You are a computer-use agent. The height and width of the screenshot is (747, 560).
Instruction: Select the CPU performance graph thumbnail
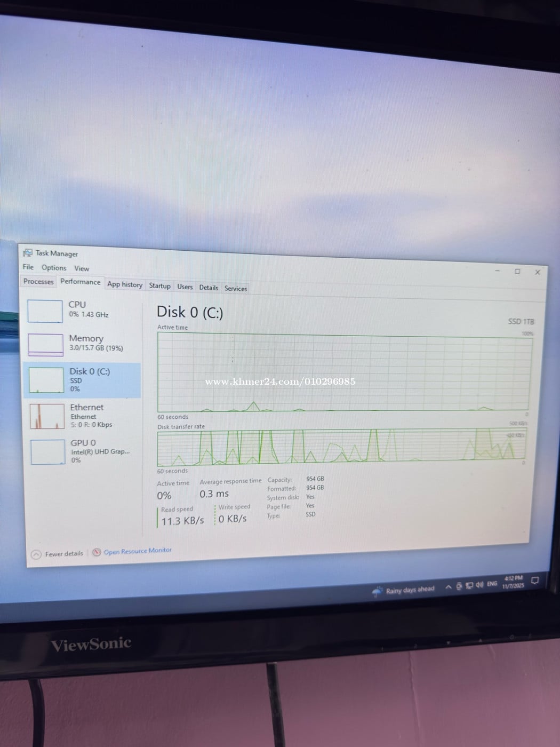coord(45,311)
